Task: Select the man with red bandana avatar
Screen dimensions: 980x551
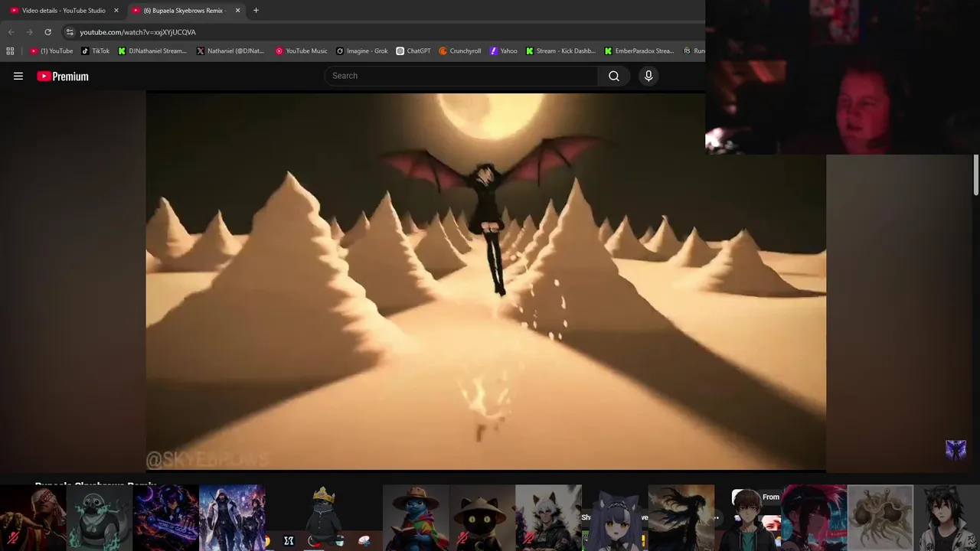Action: (33, 517)
